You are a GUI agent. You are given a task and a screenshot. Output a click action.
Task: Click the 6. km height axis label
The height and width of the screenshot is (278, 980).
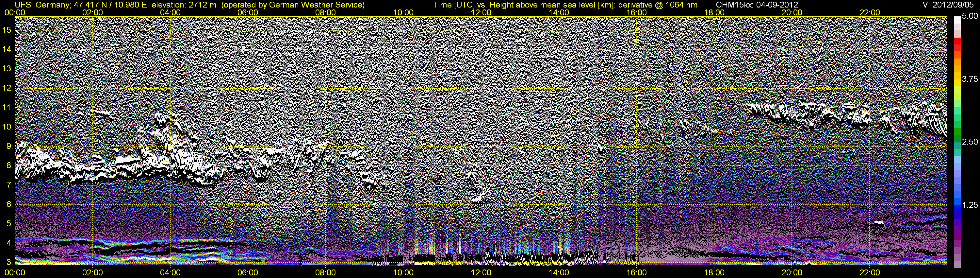pyautogui.click(x=9, y=204)
